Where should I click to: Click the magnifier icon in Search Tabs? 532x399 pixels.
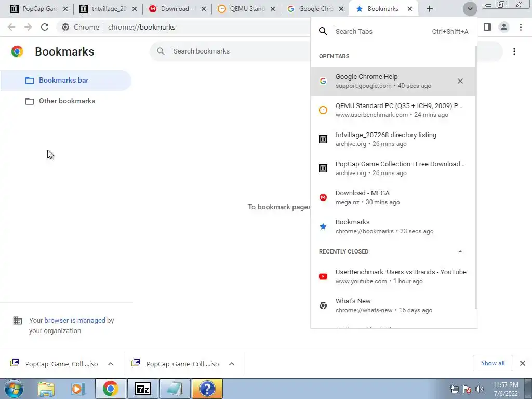[x=323, y=32]
